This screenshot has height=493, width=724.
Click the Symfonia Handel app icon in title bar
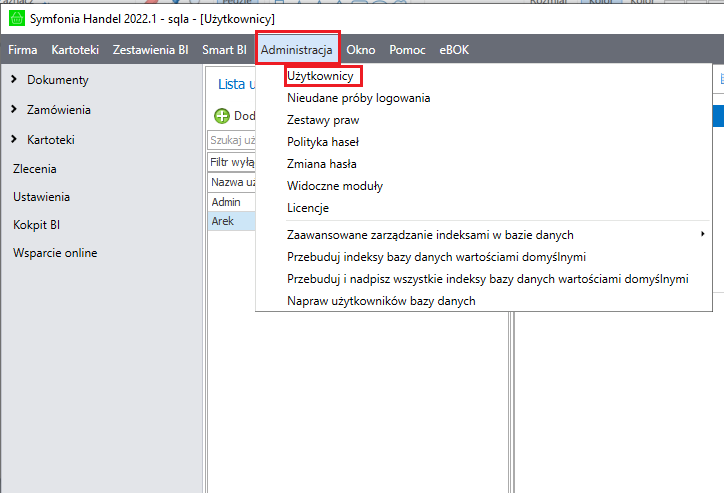(15, 18)
